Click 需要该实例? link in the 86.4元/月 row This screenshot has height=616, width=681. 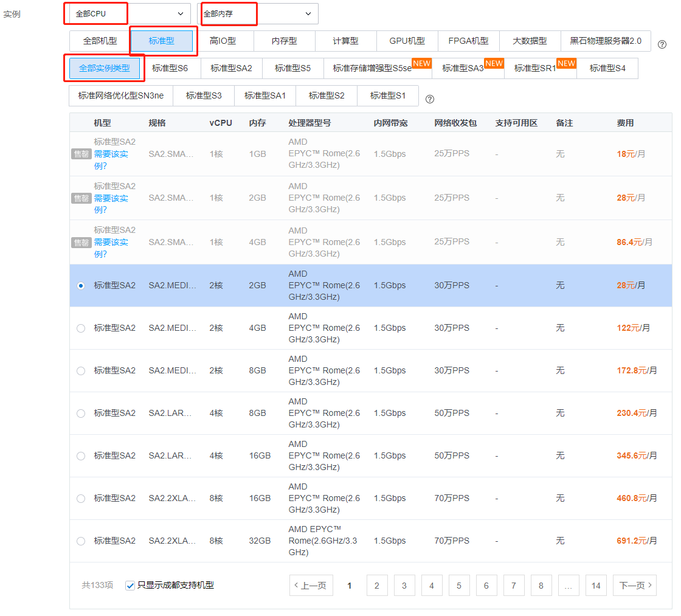tap(111, 248)
